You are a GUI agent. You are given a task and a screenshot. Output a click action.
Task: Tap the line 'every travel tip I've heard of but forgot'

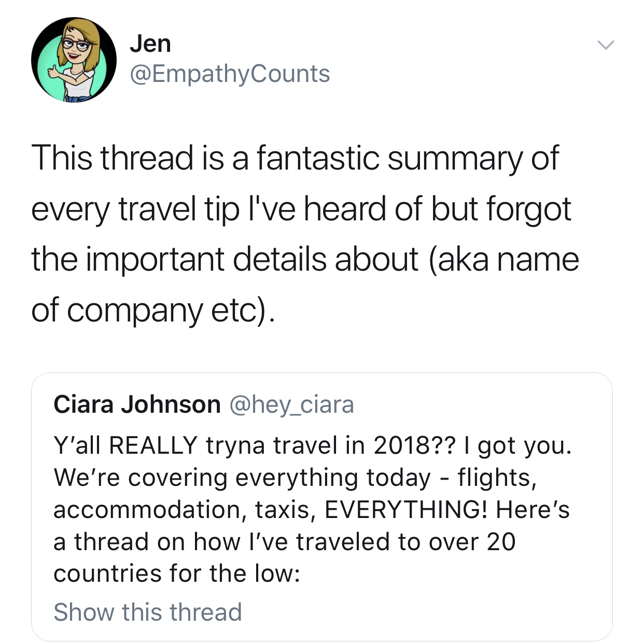[301, 208]
